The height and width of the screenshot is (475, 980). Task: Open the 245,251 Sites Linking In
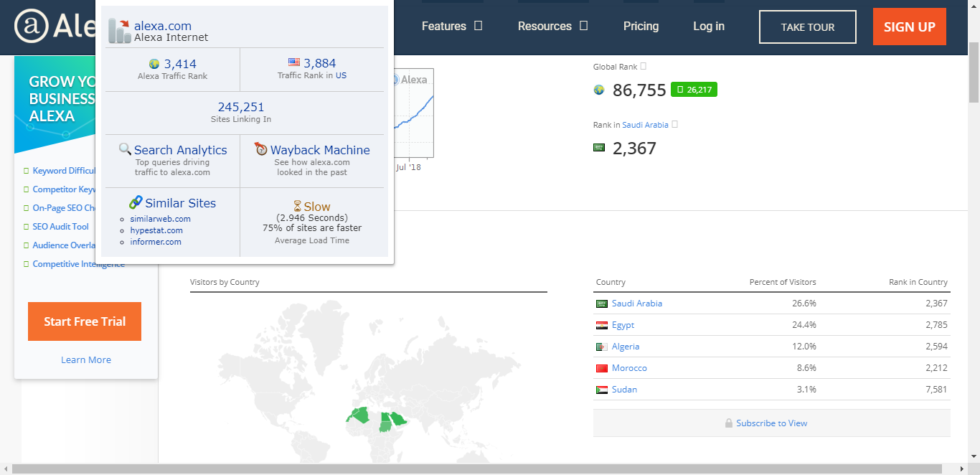241,107
